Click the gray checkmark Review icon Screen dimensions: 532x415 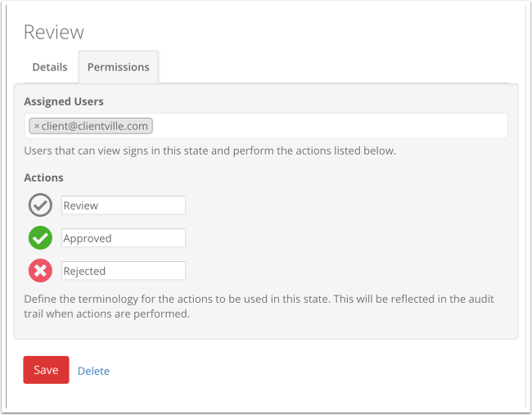(x=40, y=205)
